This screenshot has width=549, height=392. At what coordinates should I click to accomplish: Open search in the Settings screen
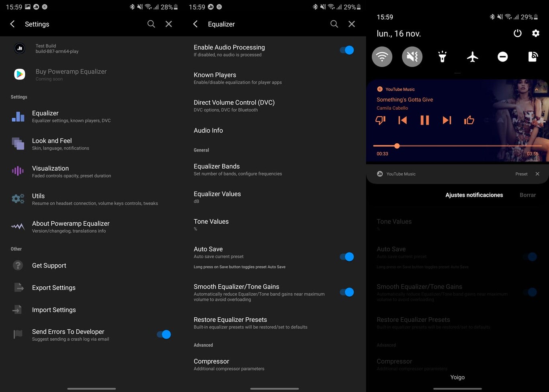click(151, 24)
